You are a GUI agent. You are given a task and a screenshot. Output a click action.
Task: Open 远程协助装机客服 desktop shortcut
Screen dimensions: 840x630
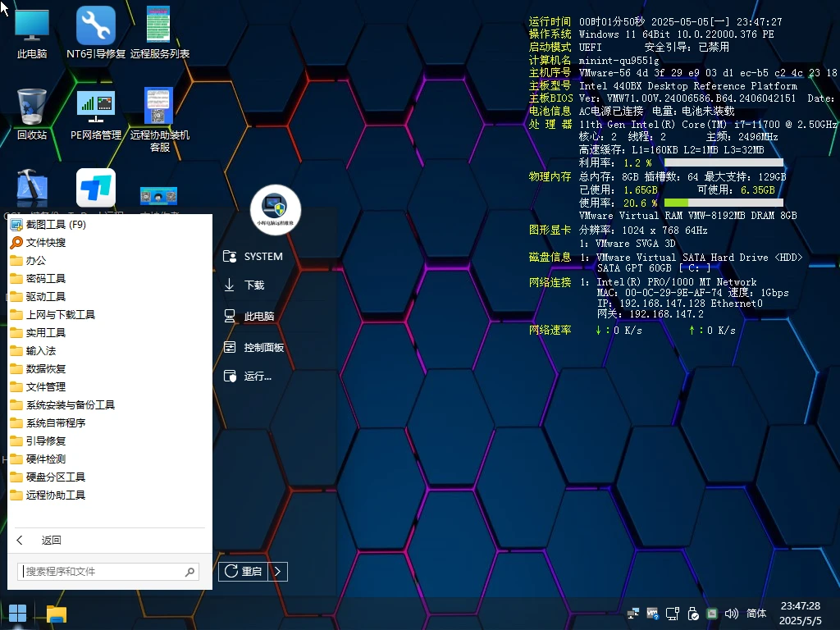[159, 119]
